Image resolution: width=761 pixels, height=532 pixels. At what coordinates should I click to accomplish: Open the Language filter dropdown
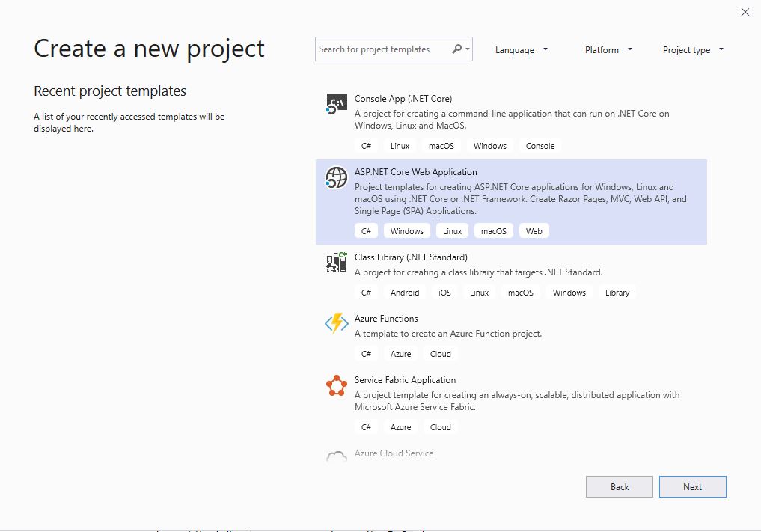click(522, 49)
